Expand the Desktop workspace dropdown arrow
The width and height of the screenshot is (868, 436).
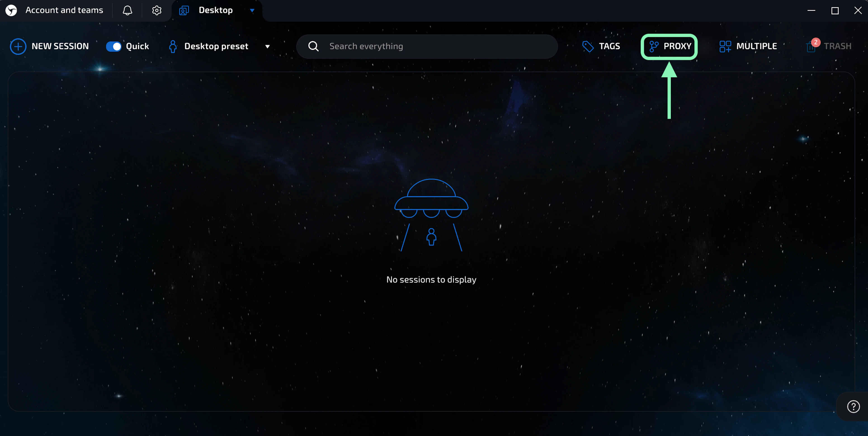click(x=252, y=10)
